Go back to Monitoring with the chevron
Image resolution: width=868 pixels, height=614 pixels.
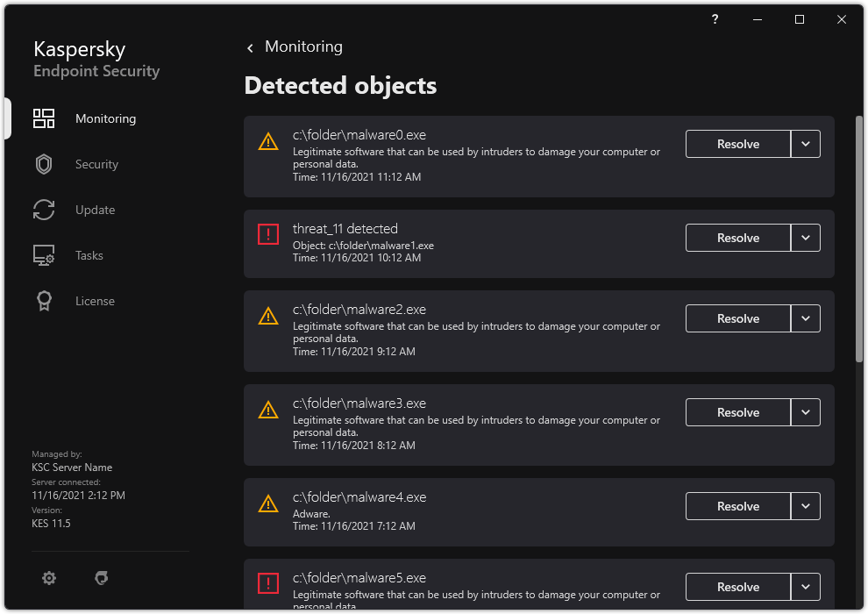pos(250,47)
